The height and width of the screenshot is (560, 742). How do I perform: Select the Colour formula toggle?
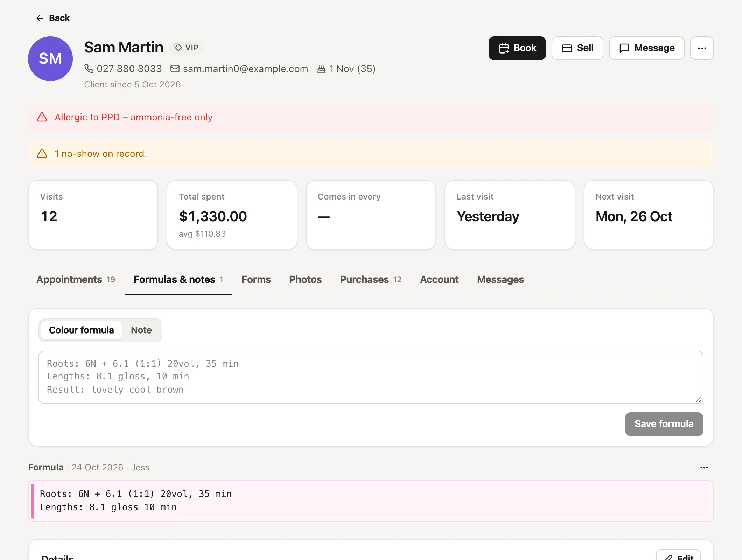coord(82,330)
